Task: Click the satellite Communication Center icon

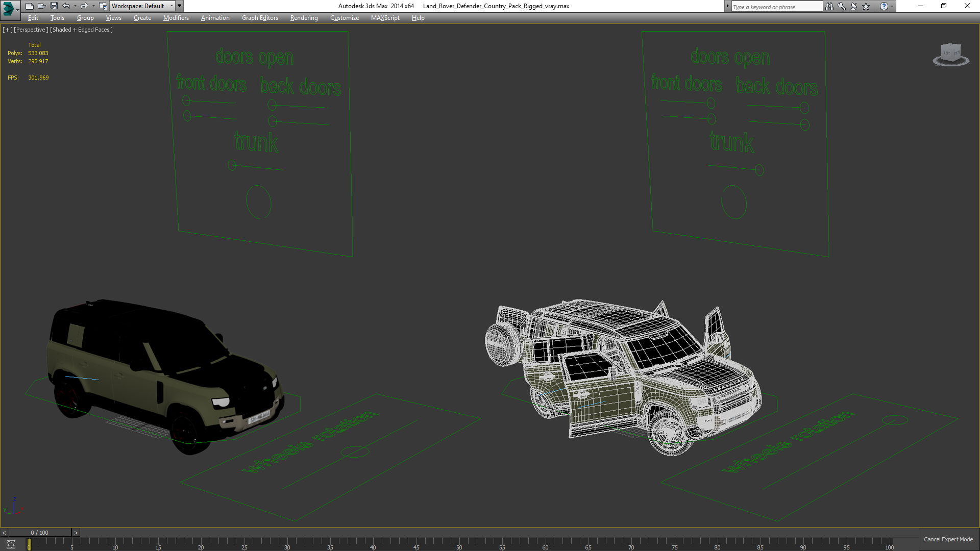Action: pyautogui.click(x=854, y=6)
